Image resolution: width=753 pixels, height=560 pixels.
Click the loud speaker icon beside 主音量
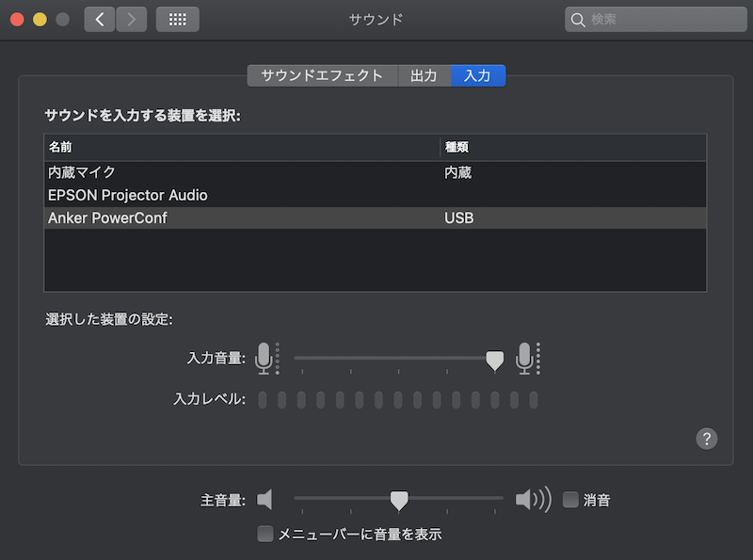click(x=533, y=500)
